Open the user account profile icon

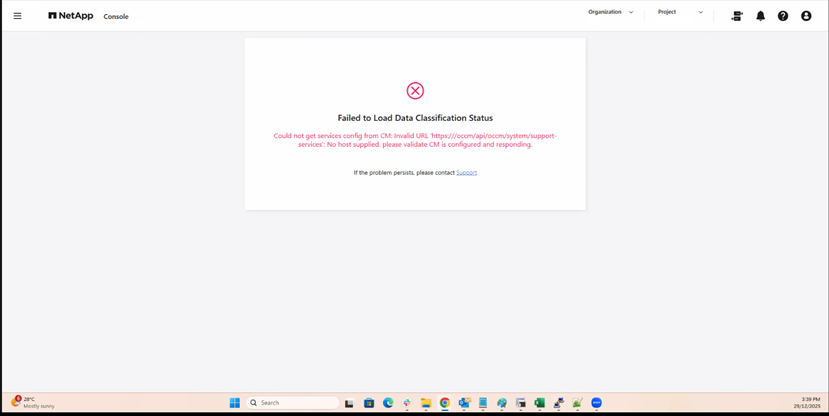[806, 16]
